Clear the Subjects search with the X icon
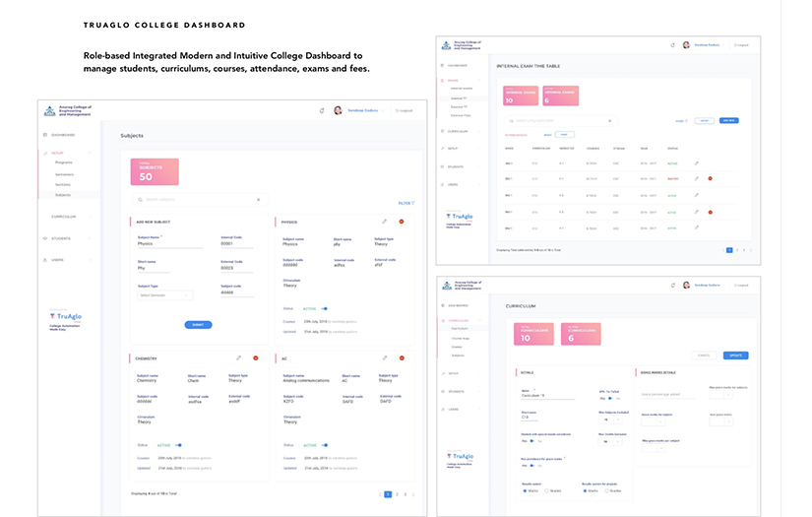Viewport: 812px width, 517px height. point(259,200)
